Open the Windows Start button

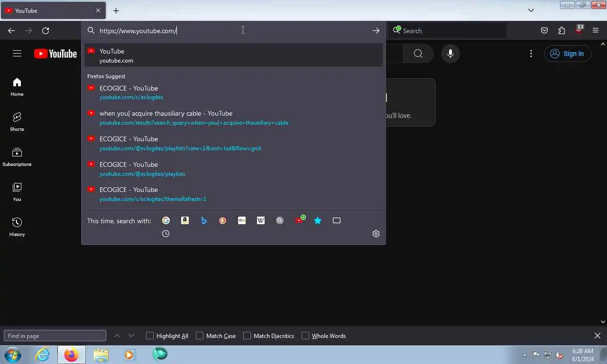coord(13,355)
